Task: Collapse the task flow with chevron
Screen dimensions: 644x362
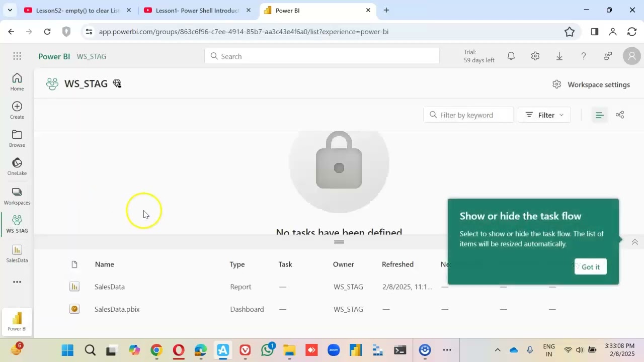Action: point(635,242)
